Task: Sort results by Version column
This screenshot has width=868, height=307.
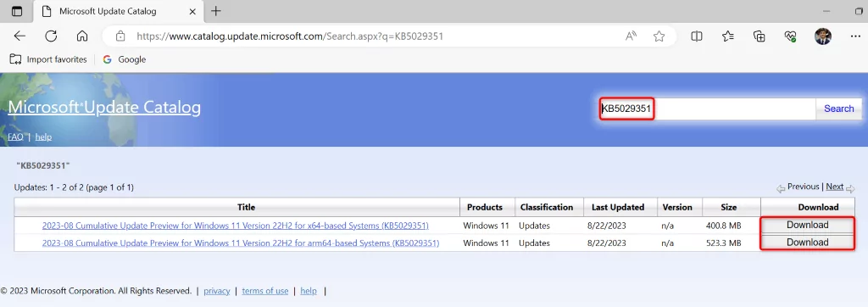Action: 677,207
